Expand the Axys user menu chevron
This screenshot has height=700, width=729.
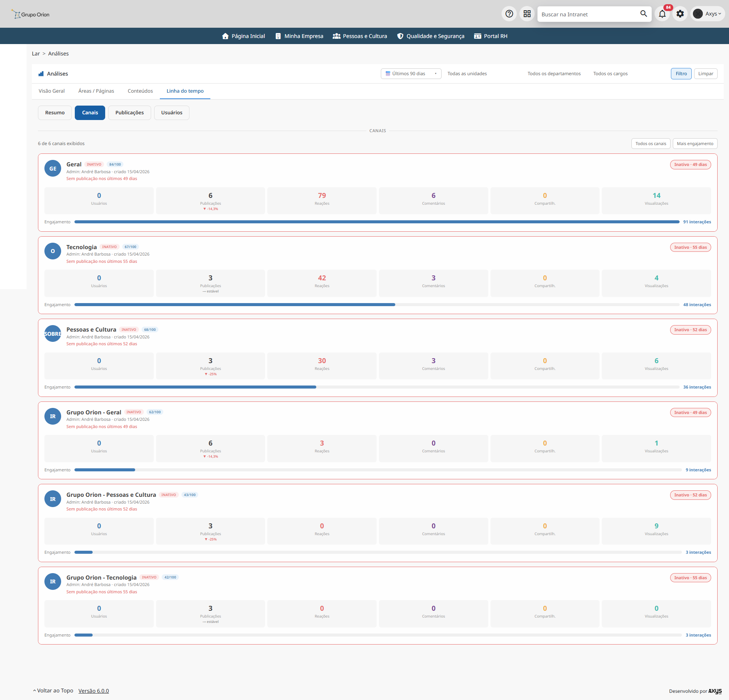[720, 14]
